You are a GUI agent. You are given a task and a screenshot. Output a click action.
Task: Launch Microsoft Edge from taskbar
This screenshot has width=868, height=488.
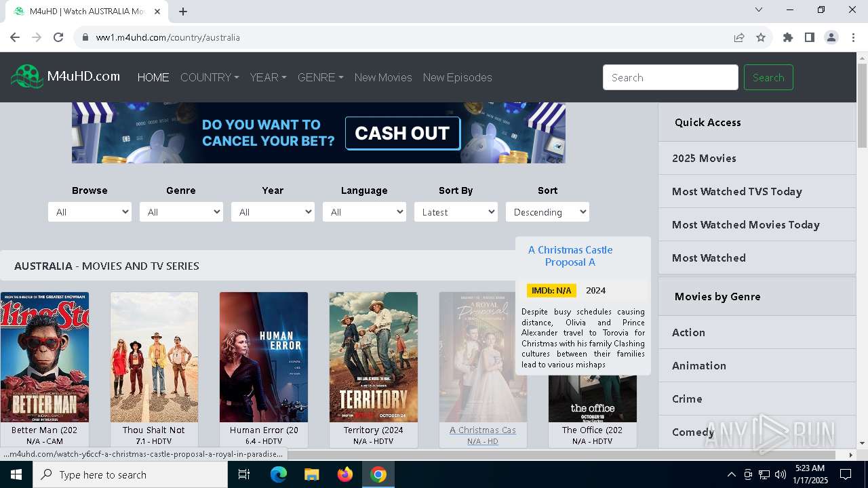279,474
